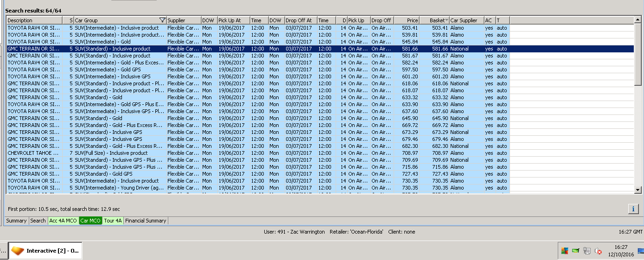Viewport: 644px width, 260px height.
Task: Click the green network card tray icon
Action: [576, 251]
